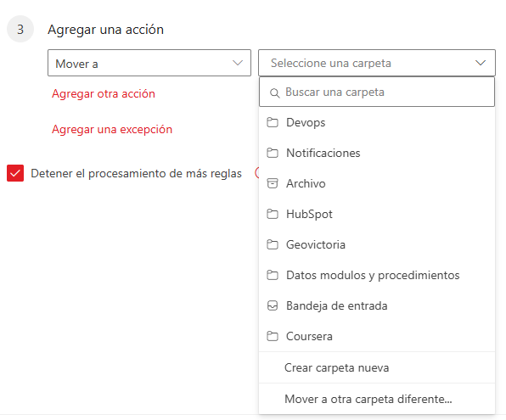This screenshot has height=420, width=506.
Task: Click the Notificaciones folder icon
Action: pos(273,153)
